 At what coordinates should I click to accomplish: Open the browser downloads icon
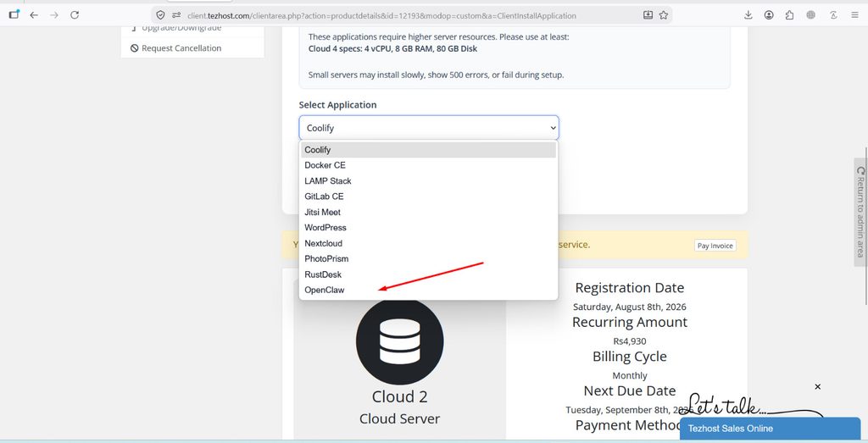click(x=748, y=15)
